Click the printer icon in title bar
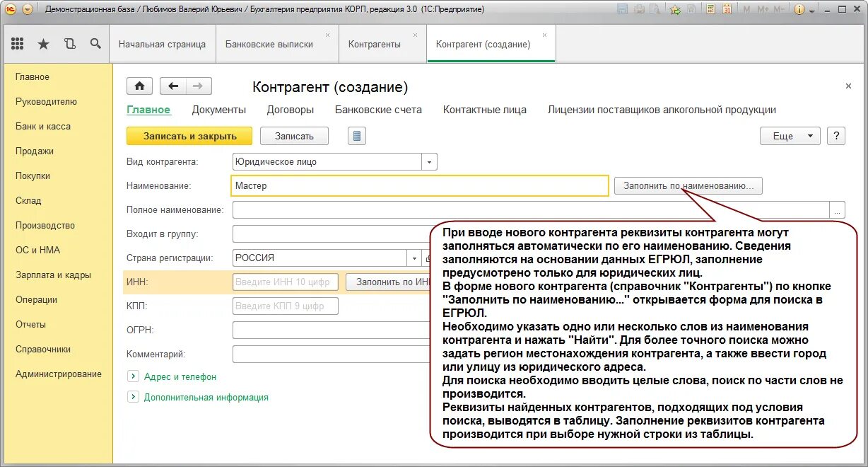Image resolution: width=868 pixels, height=467 pixels. pos(640,10)
